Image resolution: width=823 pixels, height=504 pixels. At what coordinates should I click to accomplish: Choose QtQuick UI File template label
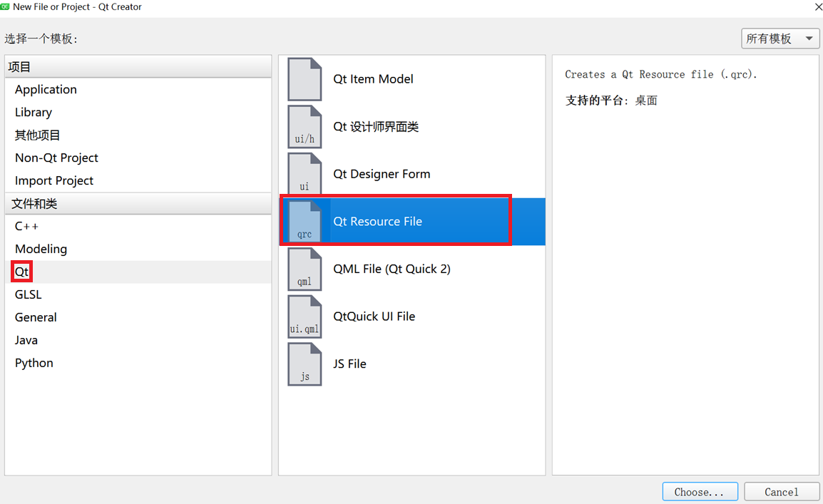pos(374,317)
